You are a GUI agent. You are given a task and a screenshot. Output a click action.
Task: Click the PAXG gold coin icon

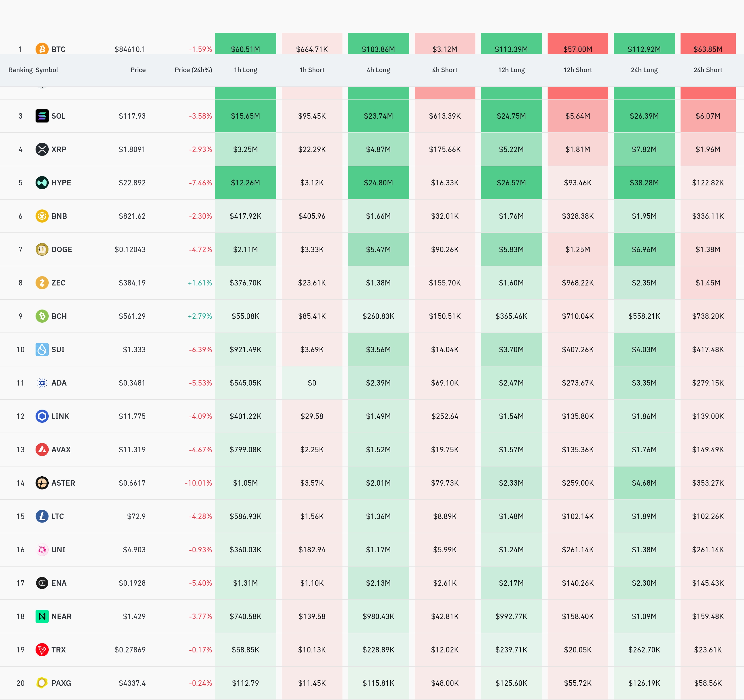coord(42,683)
